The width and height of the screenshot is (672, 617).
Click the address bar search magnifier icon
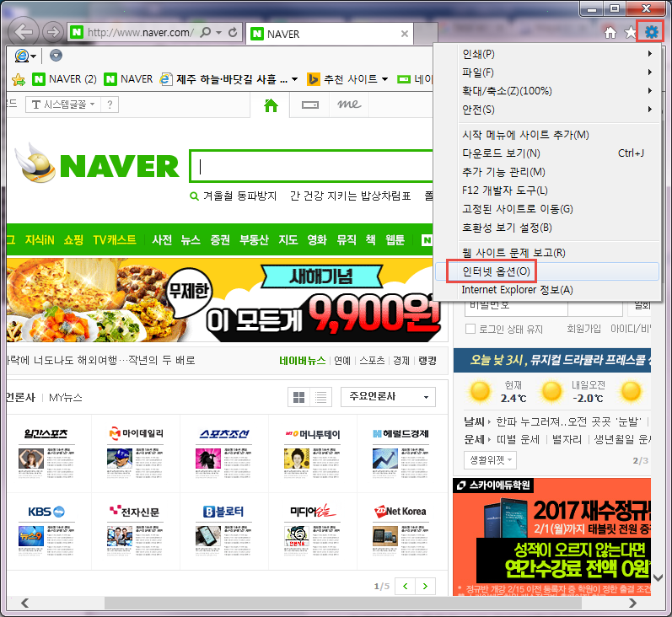point(206,32)
